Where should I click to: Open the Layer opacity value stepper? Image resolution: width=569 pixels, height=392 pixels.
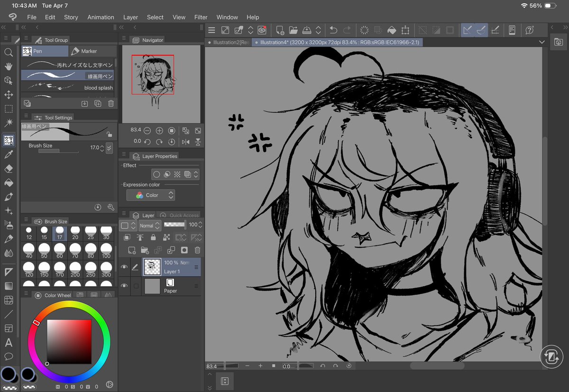click(x=201, y=225)
